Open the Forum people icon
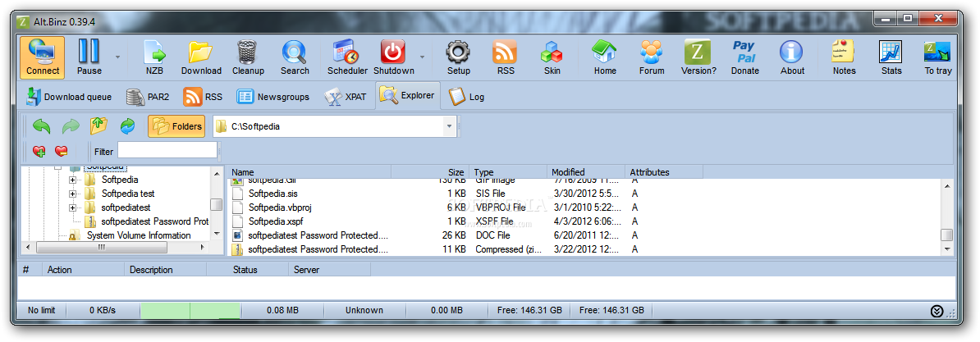 click(x=651, y=57)
